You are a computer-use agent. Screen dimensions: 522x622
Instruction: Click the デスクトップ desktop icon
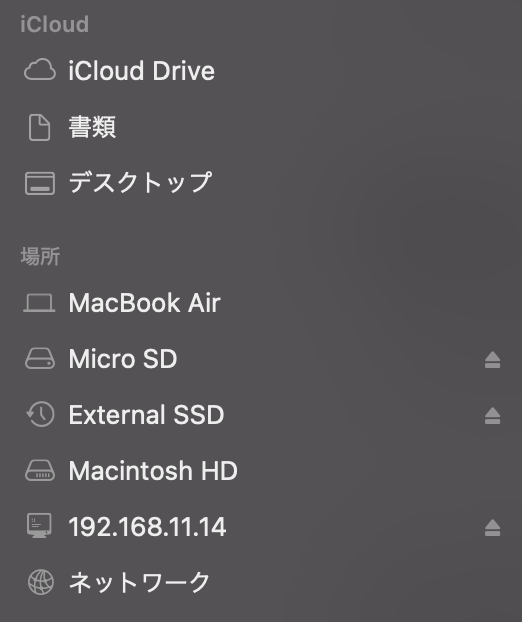point(40,183)
